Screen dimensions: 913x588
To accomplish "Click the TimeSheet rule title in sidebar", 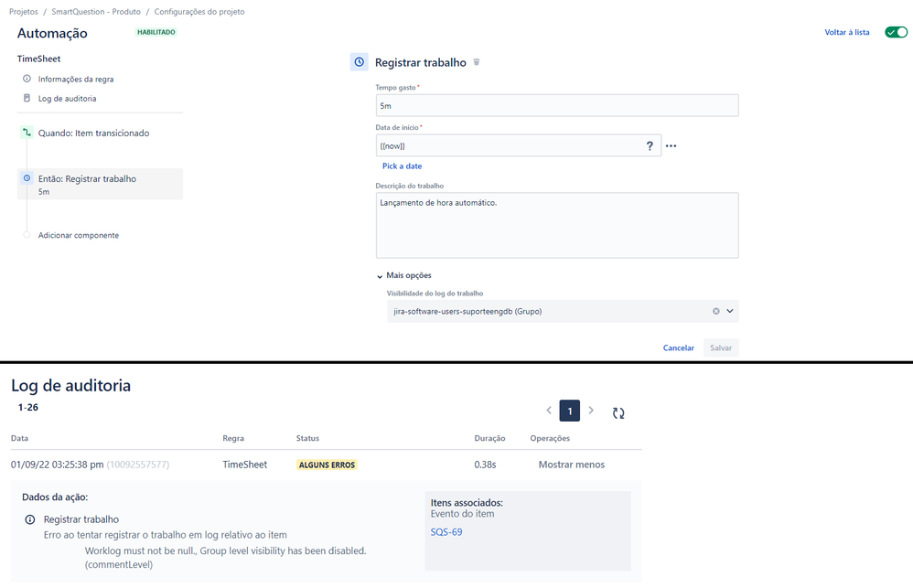I will (38, 59).
